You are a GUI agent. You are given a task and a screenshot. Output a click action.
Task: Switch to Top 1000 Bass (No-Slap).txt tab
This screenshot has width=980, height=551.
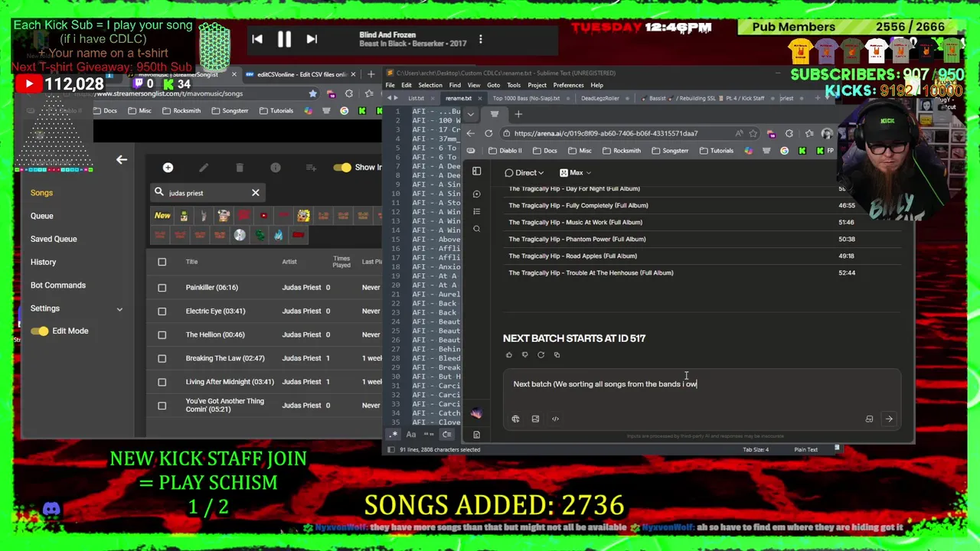coord(528,98)
